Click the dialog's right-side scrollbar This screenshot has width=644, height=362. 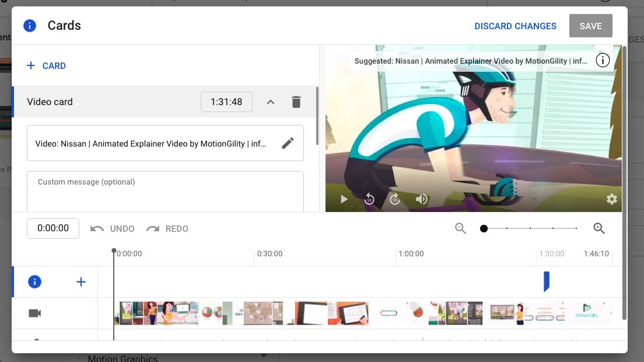click(x=624, y=183)
